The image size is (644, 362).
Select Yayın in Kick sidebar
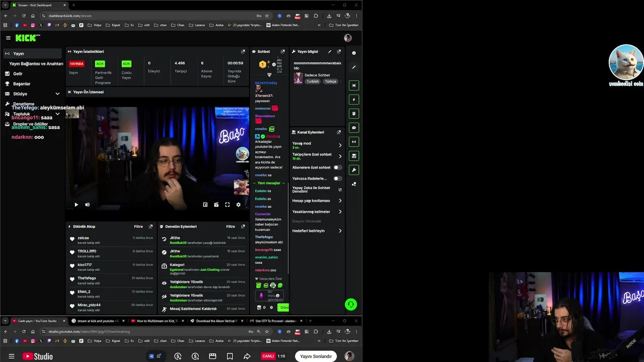click(32, 53)
